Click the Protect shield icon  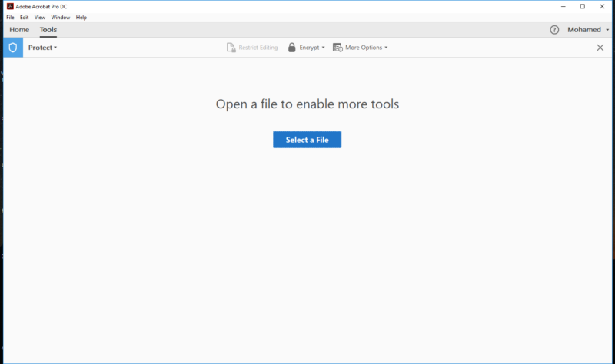[x=13, y=48]
